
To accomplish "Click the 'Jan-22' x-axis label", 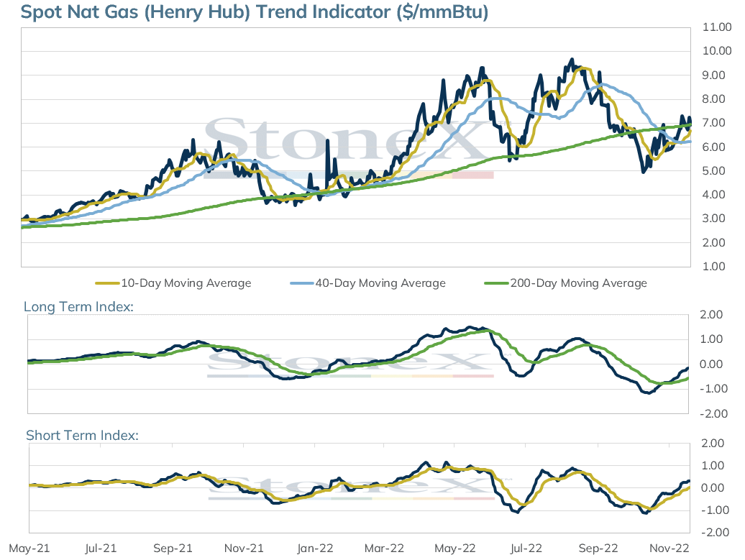I will click(315, 548).
